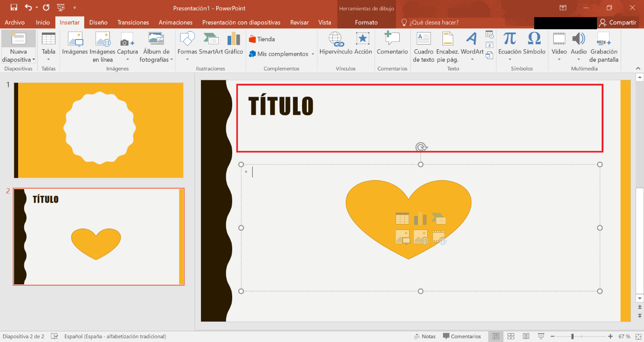644x342 pixels.
Task: Open the Tienda add-ins store
Action: 262,39
